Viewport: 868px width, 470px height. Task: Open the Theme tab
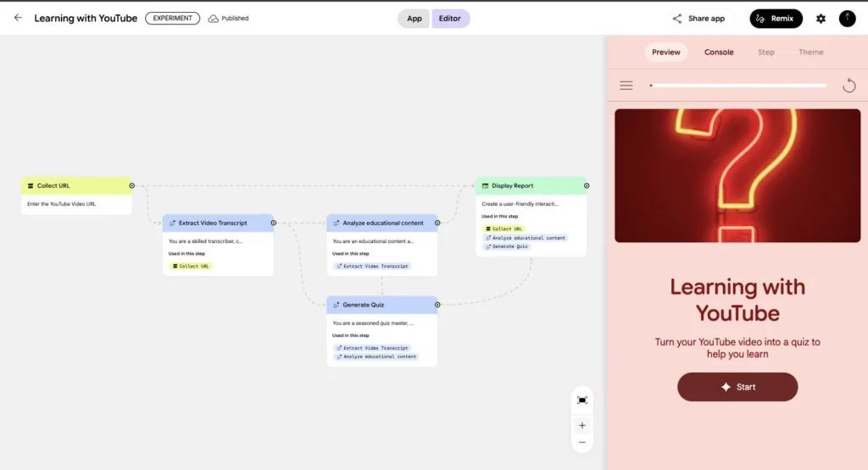[811, 52]
